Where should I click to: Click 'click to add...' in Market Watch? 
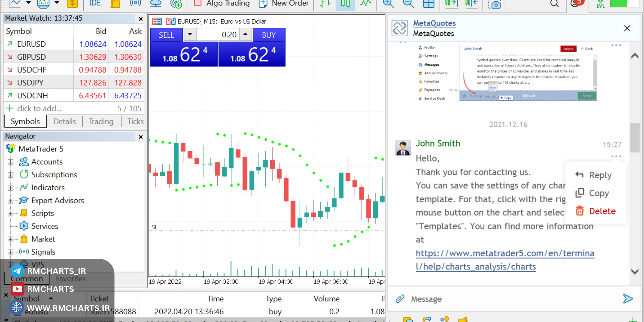click(39, 109)
